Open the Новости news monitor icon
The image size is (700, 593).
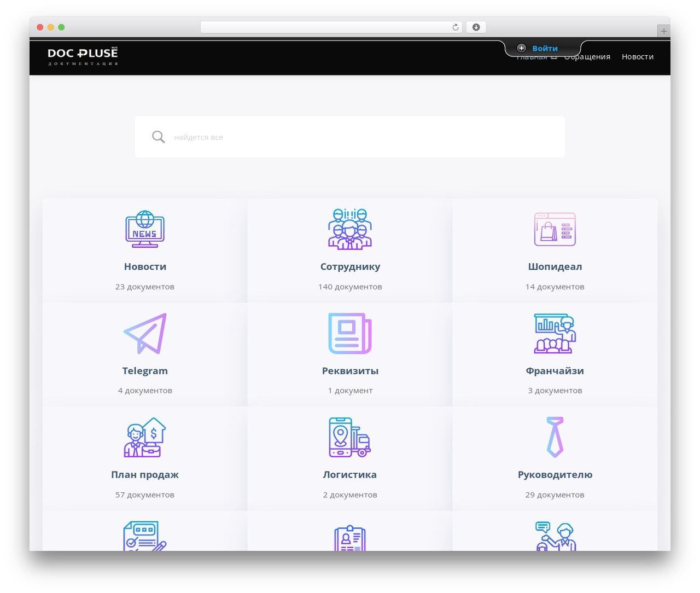click(x=145, y=229)
